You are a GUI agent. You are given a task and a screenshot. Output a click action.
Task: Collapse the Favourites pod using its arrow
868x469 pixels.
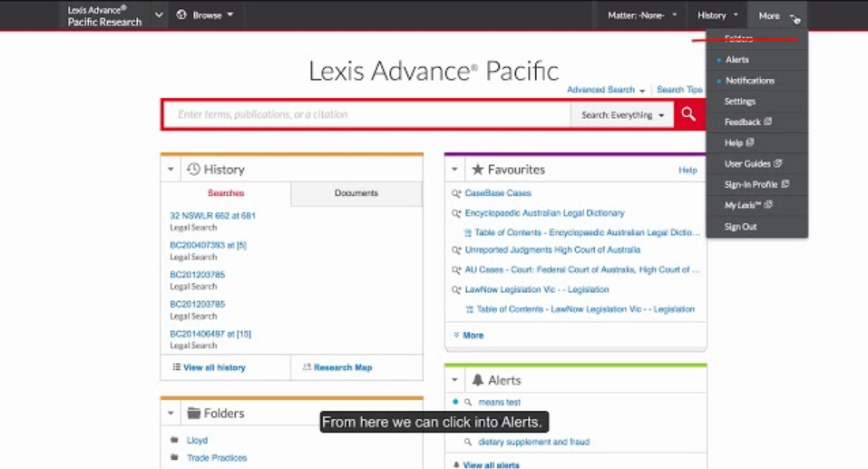[454, 169]
